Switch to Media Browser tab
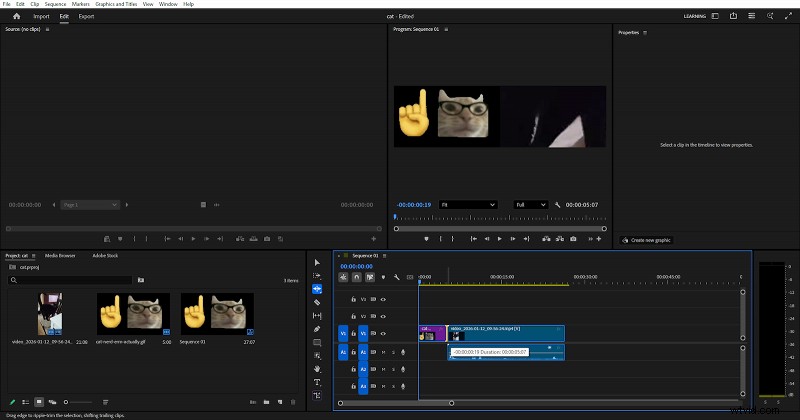 pyautogui.click(x=60, y=256)
